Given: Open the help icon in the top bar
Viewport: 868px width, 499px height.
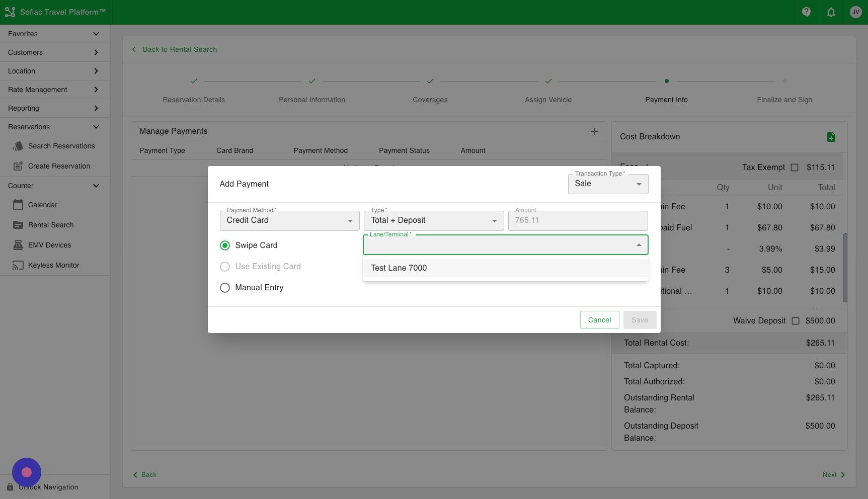Looking at the screenshot, I should tap(806, 12).
